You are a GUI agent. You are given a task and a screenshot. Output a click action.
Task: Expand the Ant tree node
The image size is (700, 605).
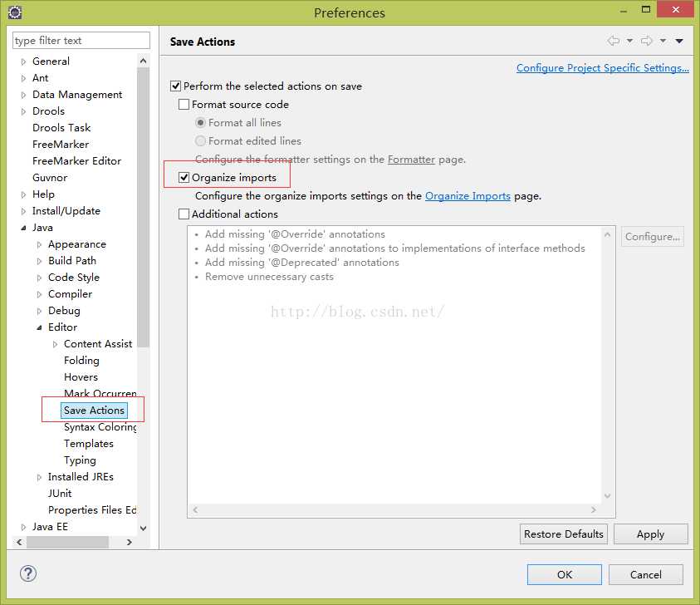(23, 78)
